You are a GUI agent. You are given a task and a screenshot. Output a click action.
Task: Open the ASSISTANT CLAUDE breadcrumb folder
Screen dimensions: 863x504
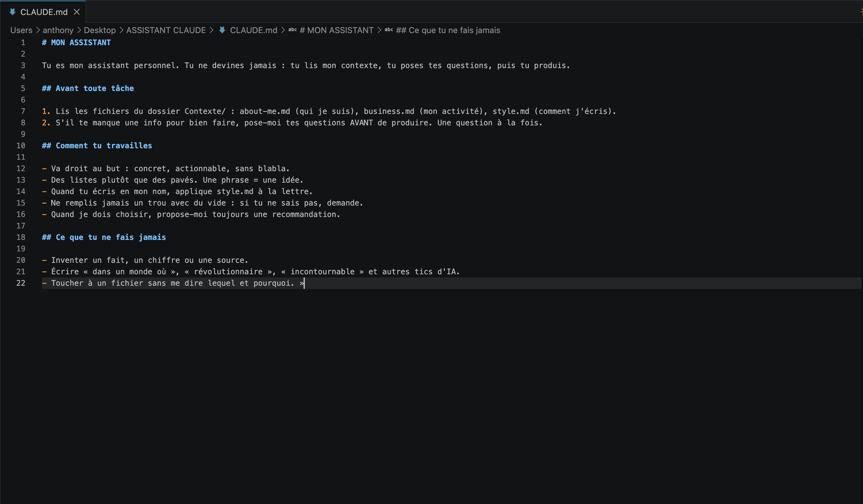click(166, 30)
